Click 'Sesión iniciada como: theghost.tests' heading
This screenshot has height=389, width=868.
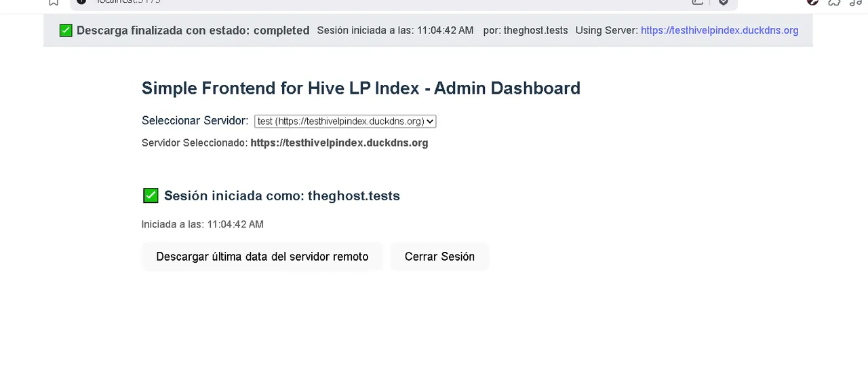[x=282, y=196]
